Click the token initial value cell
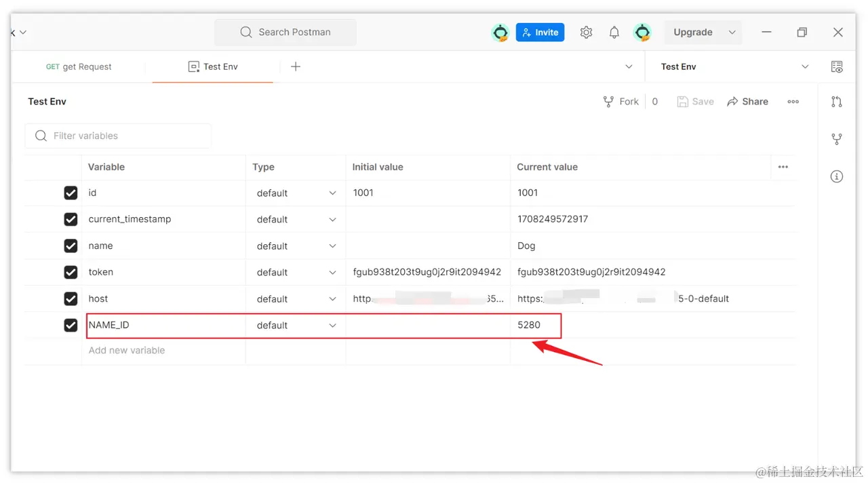This screenshot has height=483, width=868. click(428, 273)
